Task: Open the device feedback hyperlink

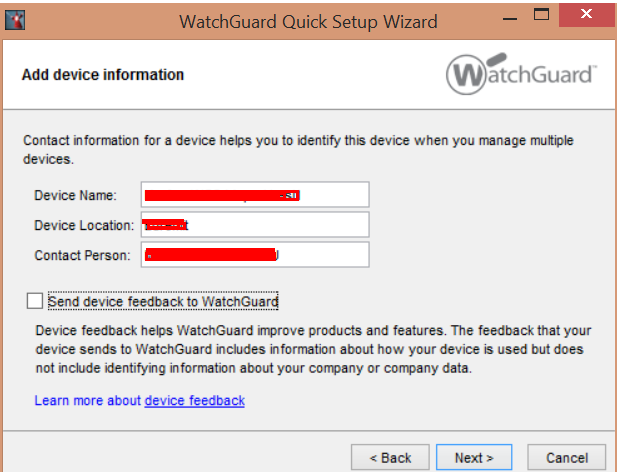Action: 194,400
